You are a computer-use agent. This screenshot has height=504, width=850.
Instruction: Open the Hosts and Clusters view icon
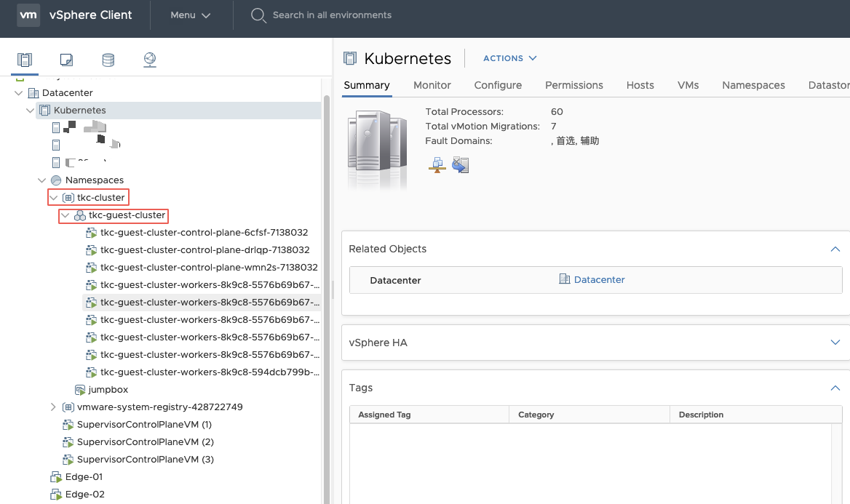[25, 59]
